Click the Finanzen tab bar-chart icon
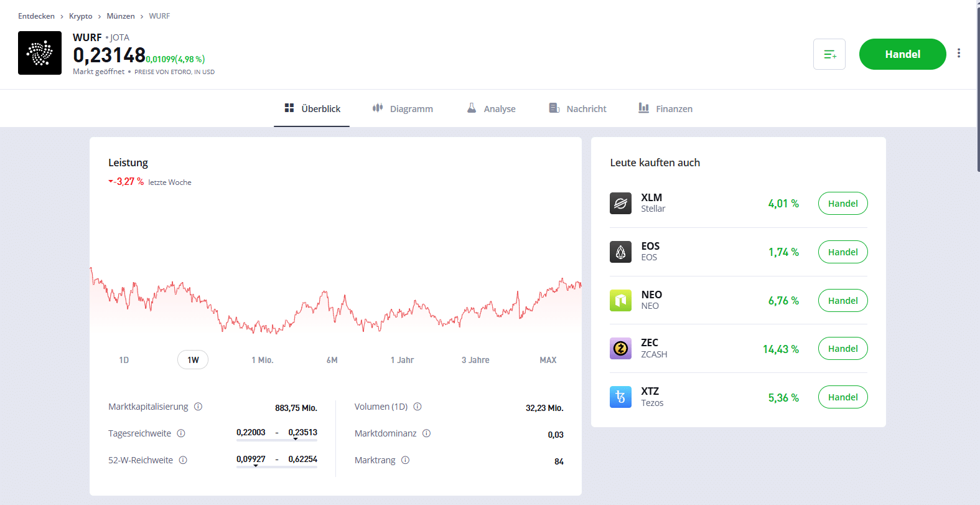This screenshot has width=980, height=505. (643, 108)
